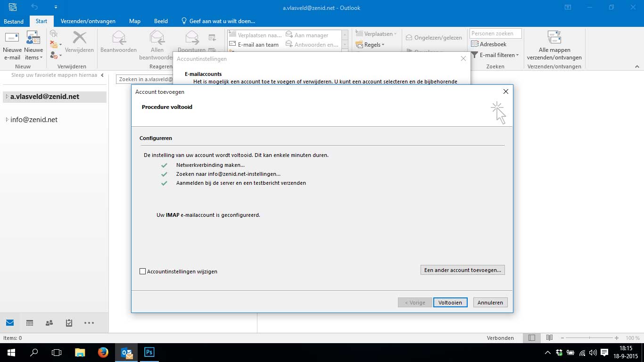Close the Account toevoegen dialog
644x362 pixels.
[505, 91]
